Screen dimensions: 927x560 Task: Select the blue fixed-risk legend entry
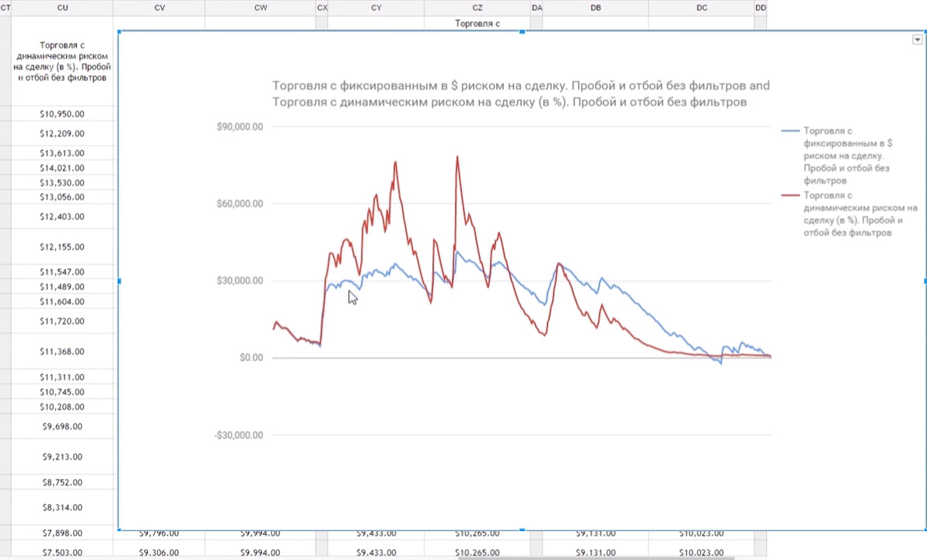pos(848,156)
